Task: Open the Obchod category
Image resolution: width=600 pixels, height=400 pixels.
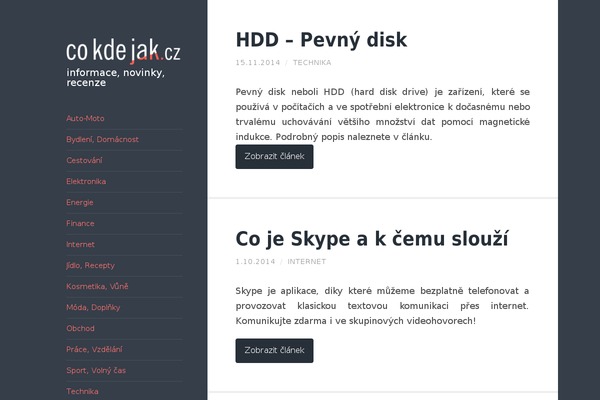Action: tap(80, 328)
